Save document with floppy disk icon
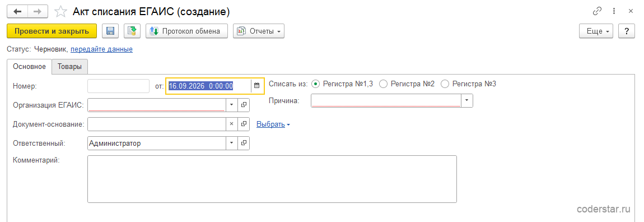The image size is (644, 222). click(x=110, y=31)
